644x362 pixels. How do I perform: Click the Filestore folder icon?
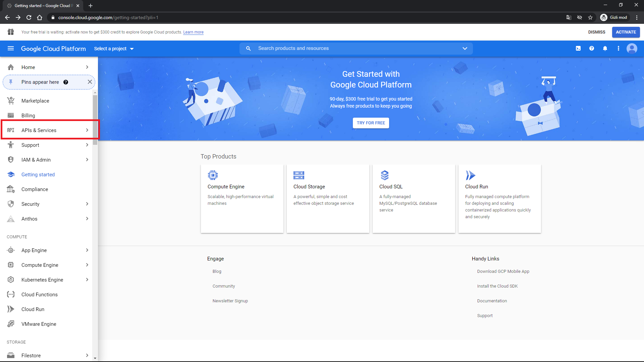11,355
